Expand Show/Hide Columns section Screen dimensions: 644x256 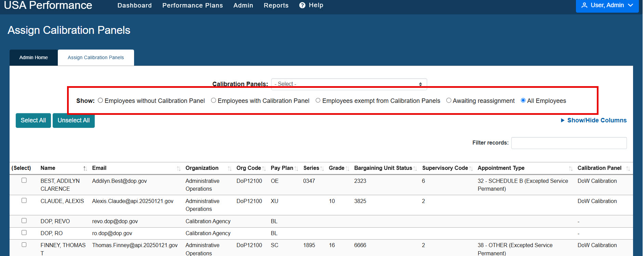(594, 120)
